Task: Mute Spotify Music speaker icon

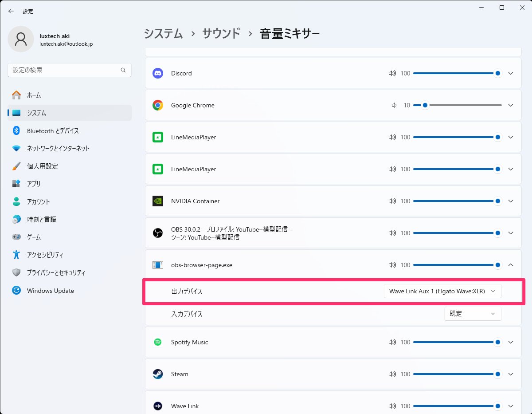Action: [392, 342]
